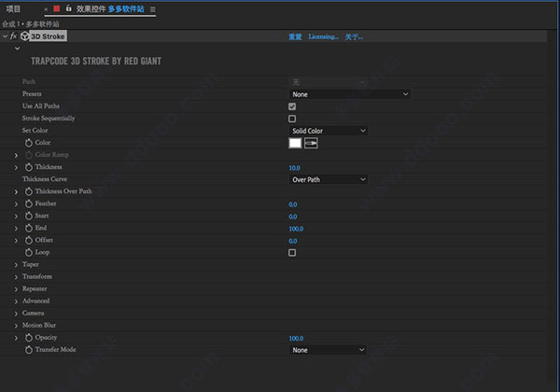Collapse the 3D Stroke effect
Screen dimensions: 560x392
tap(5, 36)
